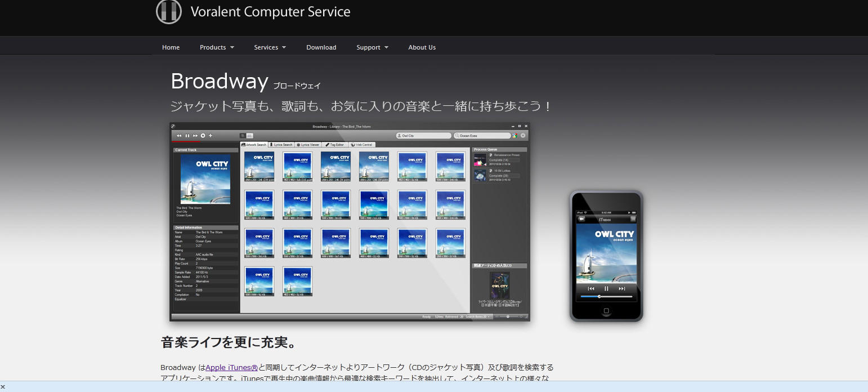The width and height of the screenshot is (868, 392).
Task: Click the Complete (28) progress bar in Process Queue
Action: [x=504, y=176]
